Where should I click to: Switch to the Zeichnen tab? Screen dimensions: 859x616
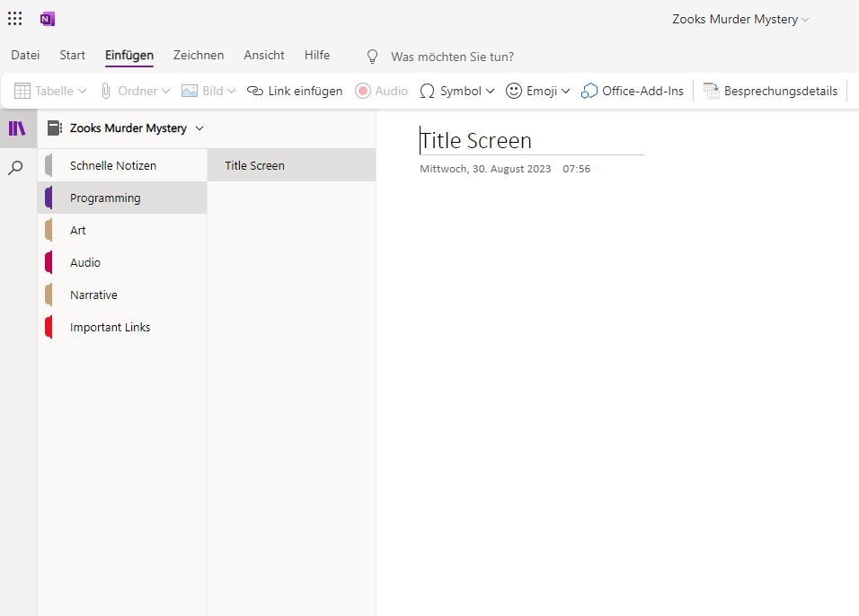199,56
